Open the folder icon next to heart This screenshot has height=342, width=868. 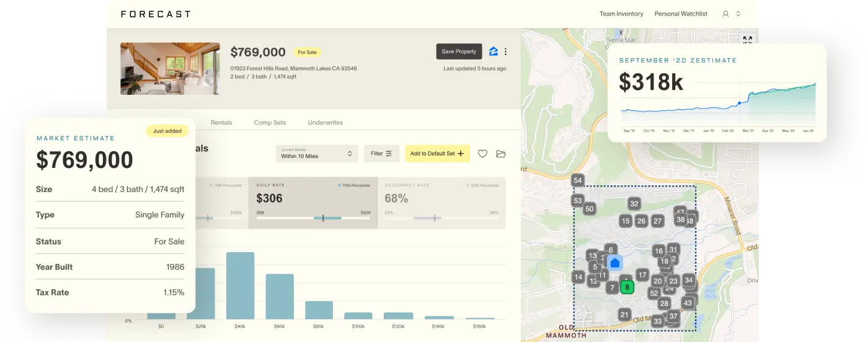click(501, 154)
